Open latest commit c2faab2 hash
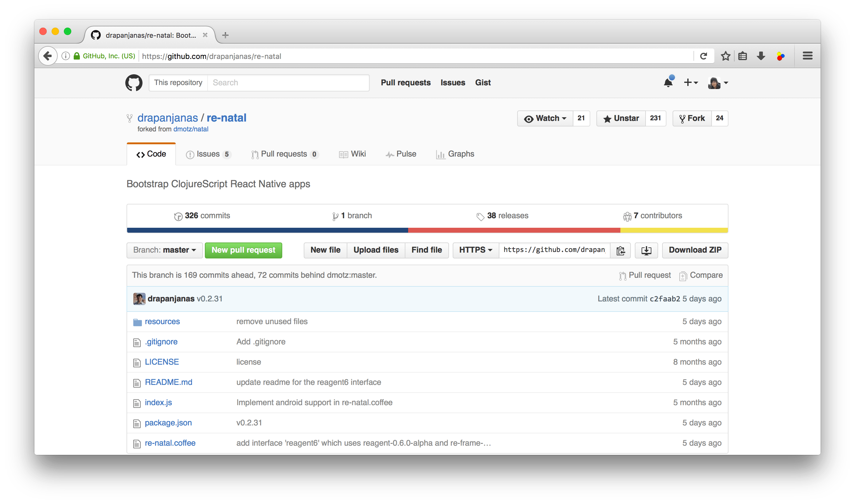 point(665,299)
